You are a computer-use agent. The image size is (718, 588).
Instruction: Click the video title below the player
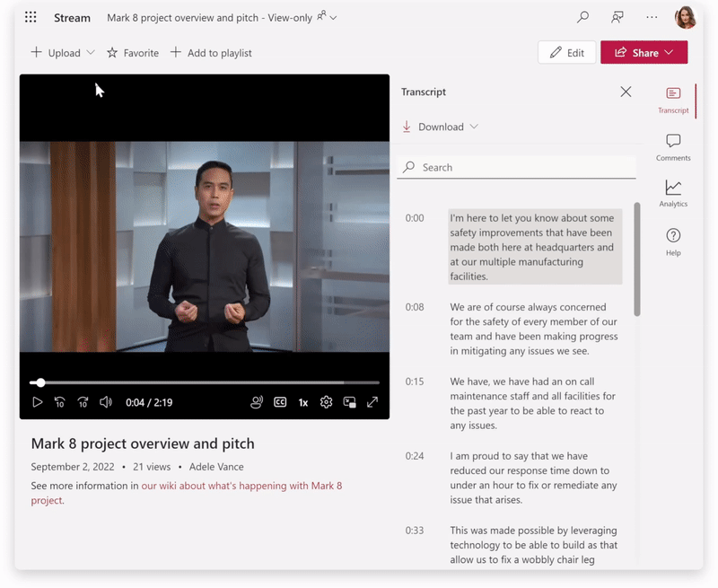pyautogui.click(x=143, y=443)
